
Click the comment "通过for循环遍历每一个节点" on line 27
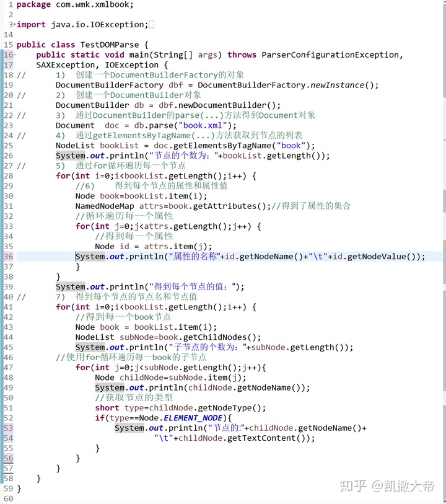[x=130, y=166]
